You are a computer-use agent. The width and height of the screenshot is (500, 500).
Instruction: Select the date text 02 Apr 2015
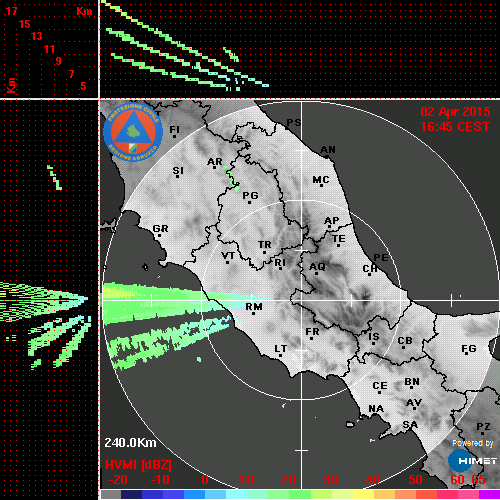click(455, 112)
